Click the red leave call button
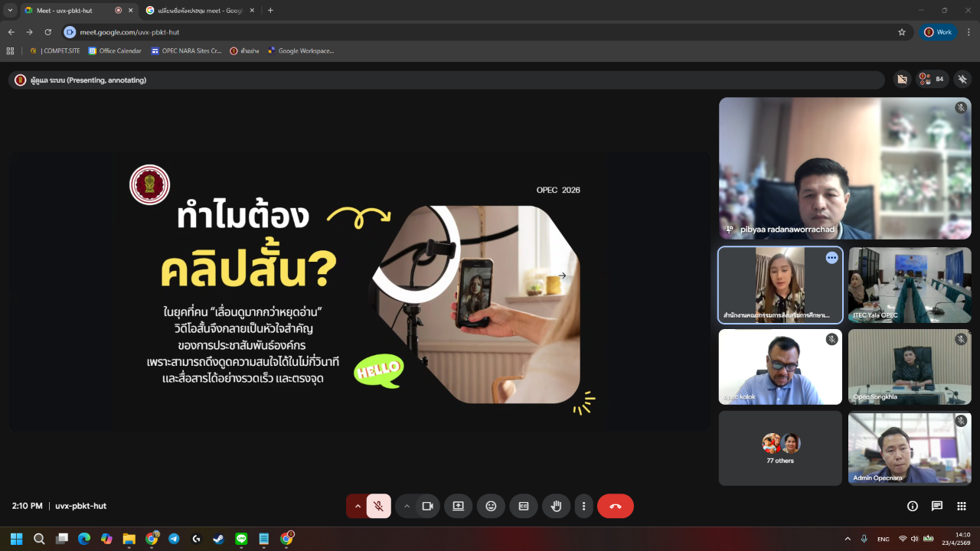This screenshot has width=980, height=551. tap(615, 506)
